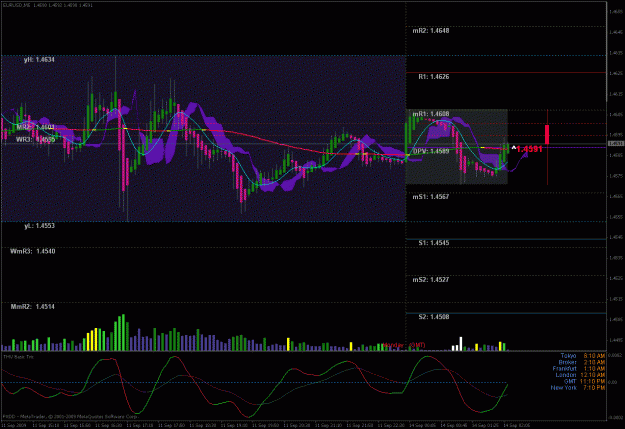Select the 'mR2: 1.4648' resistance label
The width and height of the screenshot is (625, 429).
(x=431, y=31)
